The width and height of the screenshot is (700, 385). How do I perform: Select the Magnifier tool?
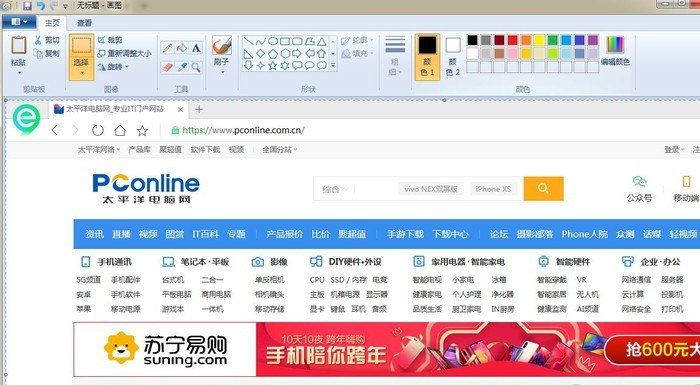(x=196, y=67)
